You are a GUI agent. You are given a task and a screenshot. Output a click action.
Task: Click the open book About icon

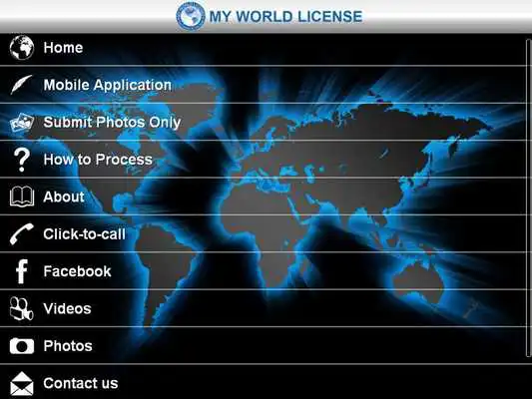pyautogui.click(x=22, y=197)
